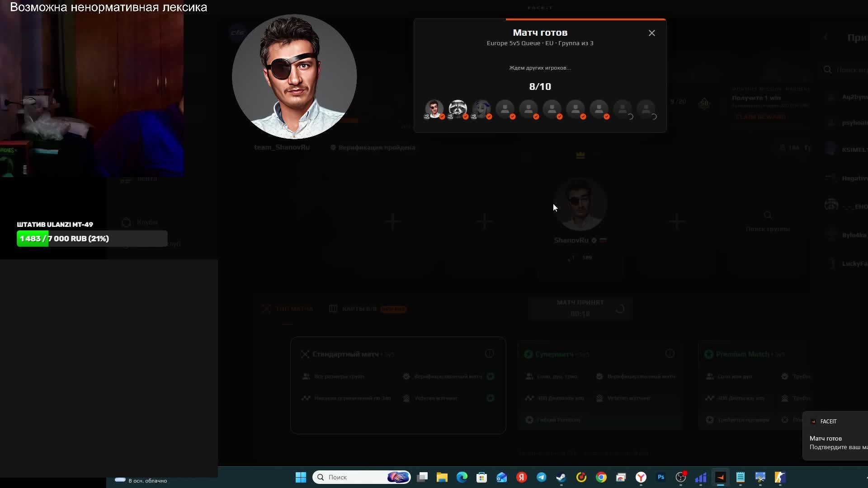Open the weather widget 'В осн. облачно'
This screenshot has height=488, width=868.
(x=141, y=480)
